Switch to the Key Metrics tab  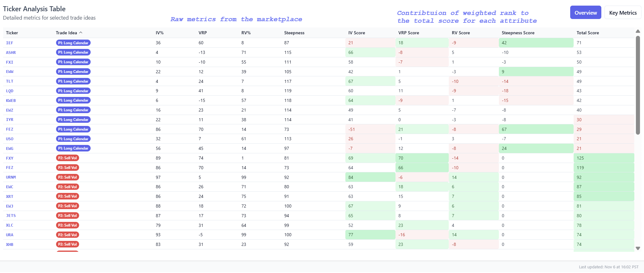point(623,13)
